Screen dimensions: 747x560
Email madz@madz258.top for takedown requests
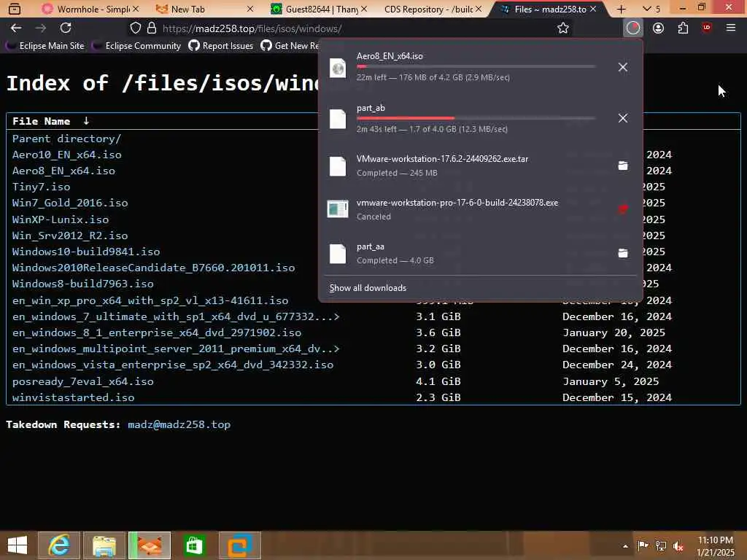(179, 425)
